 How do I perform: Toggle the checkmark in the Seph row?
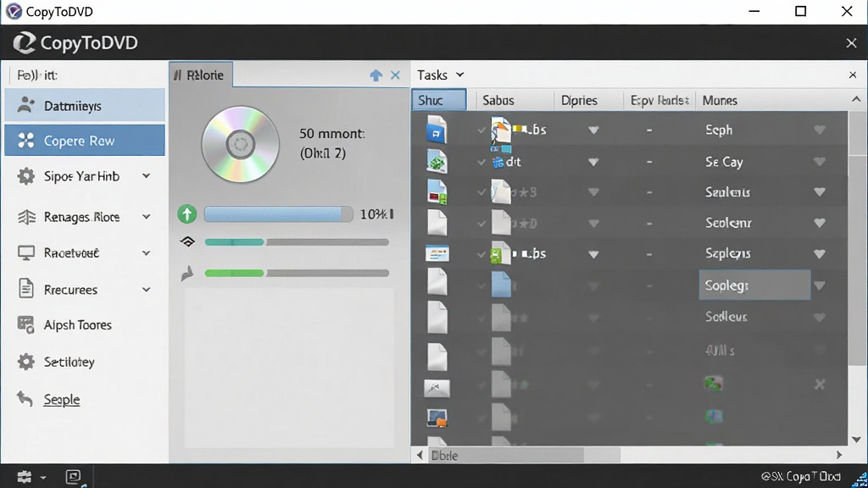point(481,130)
